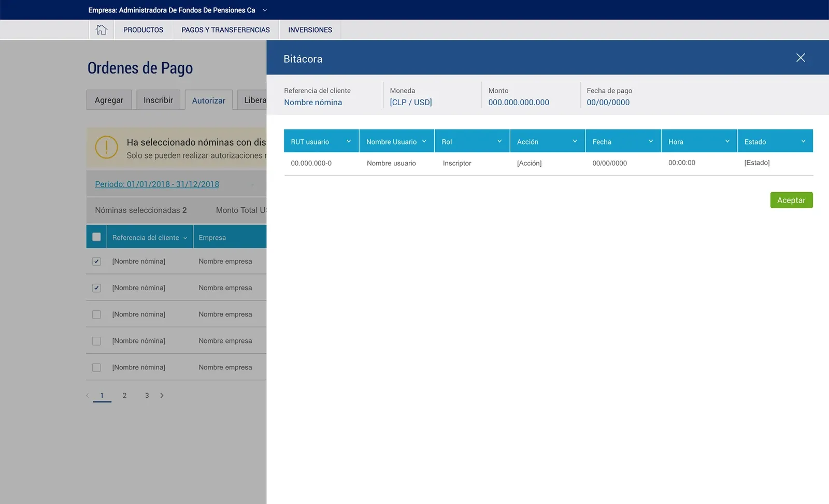Go to the home icon in navigation bar
829x504 pixels.
click(102, 30)
